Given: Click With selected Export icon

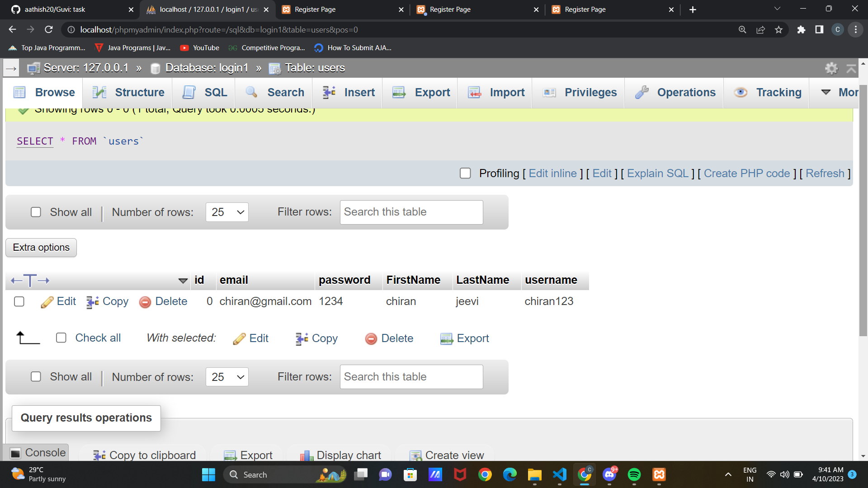Looking at the screenshot, I should 447,338.
